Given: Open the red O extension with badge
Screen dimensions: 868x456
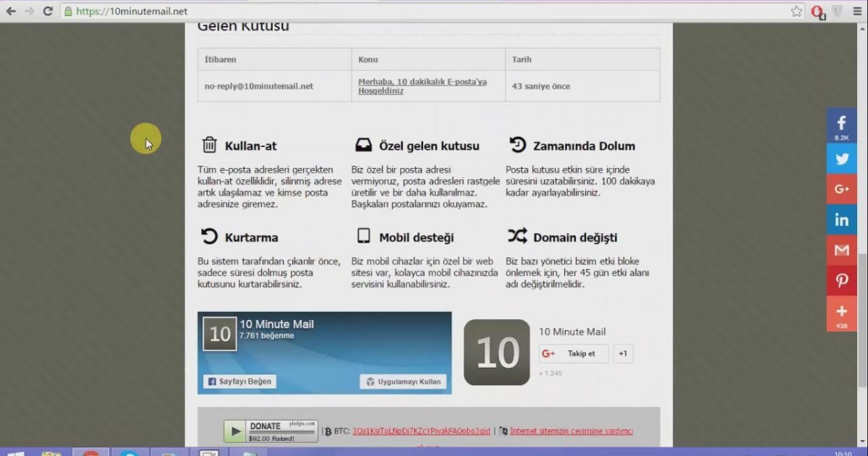Looking at the screenshot, I should 819,12.
